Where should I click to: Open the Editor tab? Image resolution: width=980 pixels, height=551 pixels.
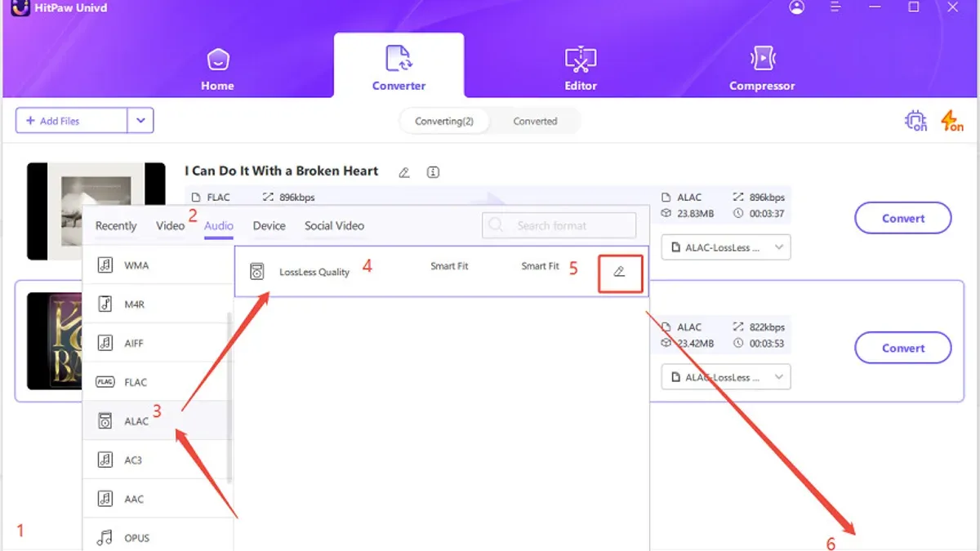click(x=581, y=69)
